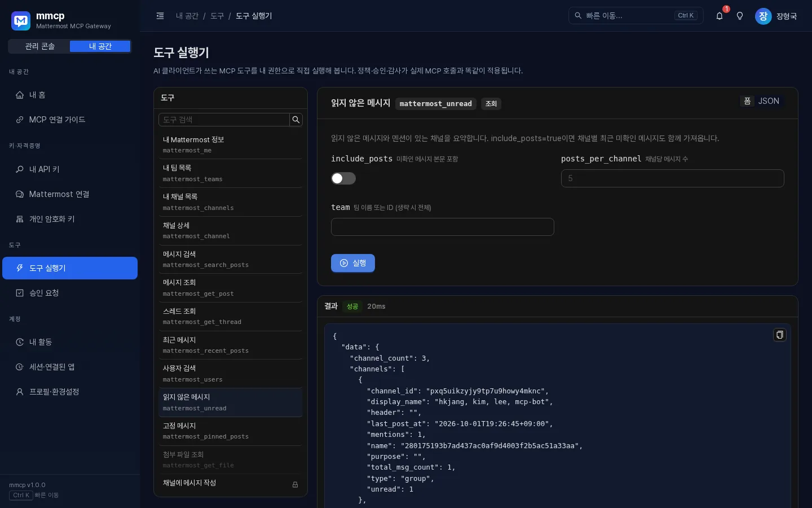The height and width of the screenshot is (508, 812).
Task: Select the 최근 메시지 tool
Action: pyautogui.click(x=231, y=345)
